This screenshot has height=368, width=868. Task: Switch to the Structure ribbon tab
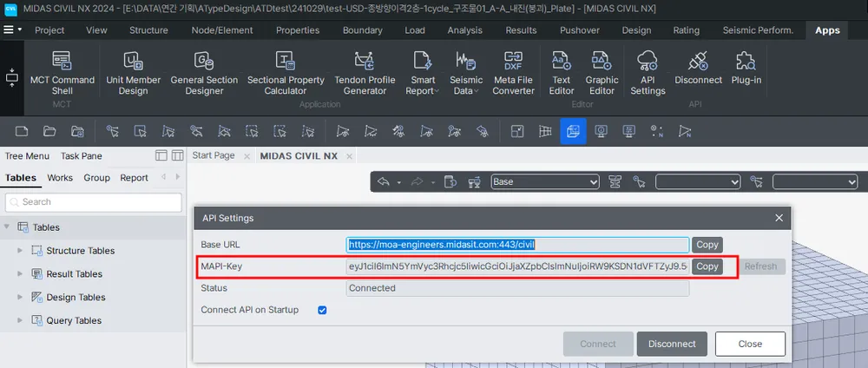point(148,30)
